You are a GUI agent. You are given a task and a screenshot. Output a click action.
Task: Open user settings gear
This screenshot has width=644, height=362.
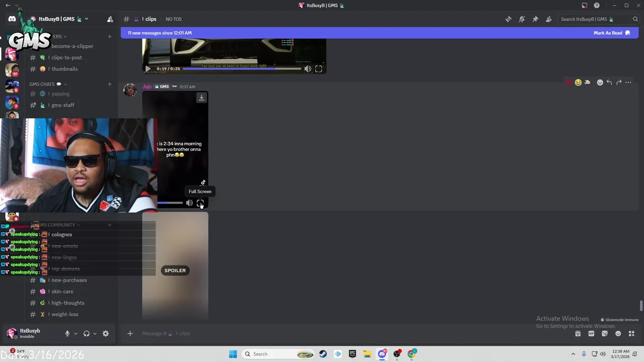click(x=106, y=333)
